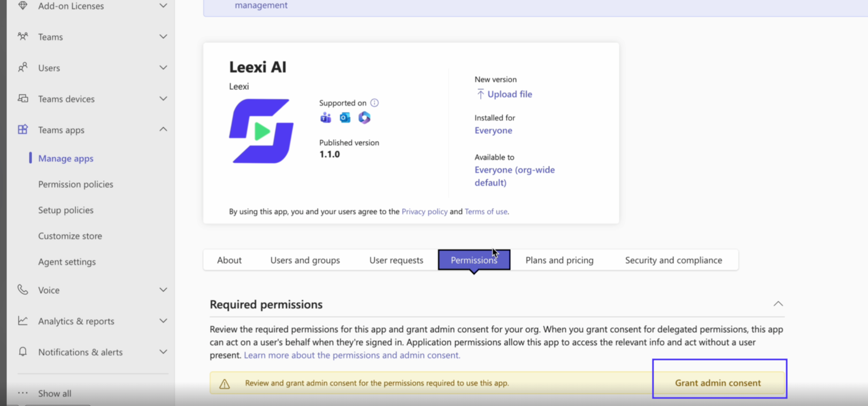The image size is (868, 406).
Task: Expand the Users section chevron
Action: click(x=163, y=67)
